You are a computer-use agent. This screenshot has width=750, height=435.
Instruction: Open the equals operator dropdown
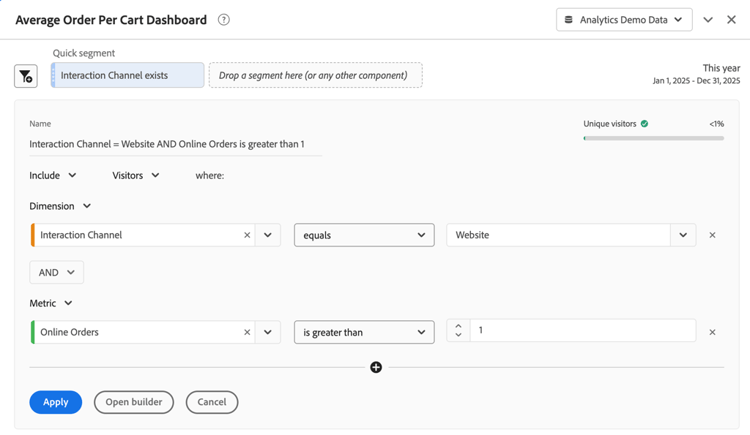[364, 235]
